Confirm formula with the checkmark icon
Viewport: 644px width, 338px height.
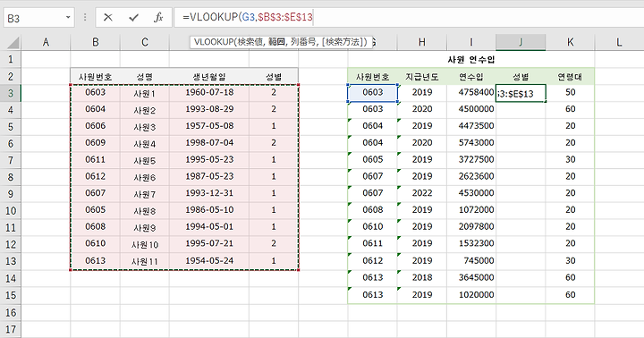click(133, 17)
